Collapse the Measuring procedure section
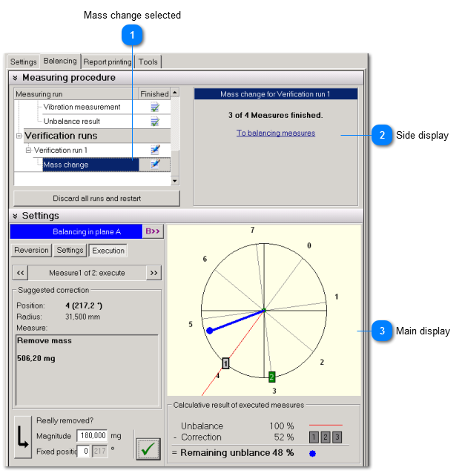This screenshot has height=476, width=462. (x=15, y=77)
